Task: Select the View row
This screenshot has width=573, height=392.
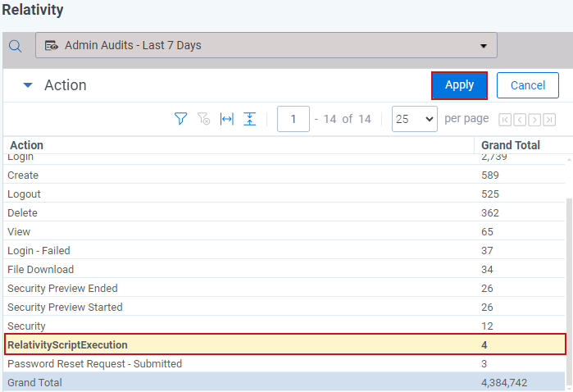Action: pos(284,232)
